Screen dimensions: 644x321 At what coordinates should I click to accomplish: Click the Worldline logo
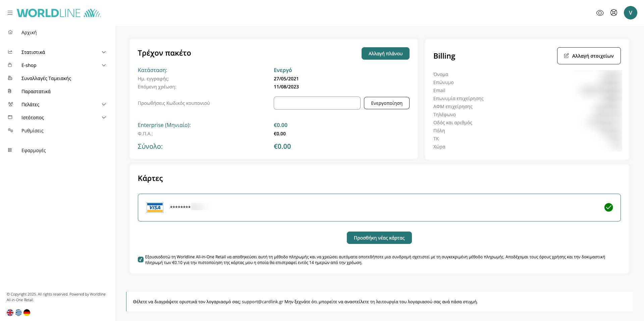(59, 13)
